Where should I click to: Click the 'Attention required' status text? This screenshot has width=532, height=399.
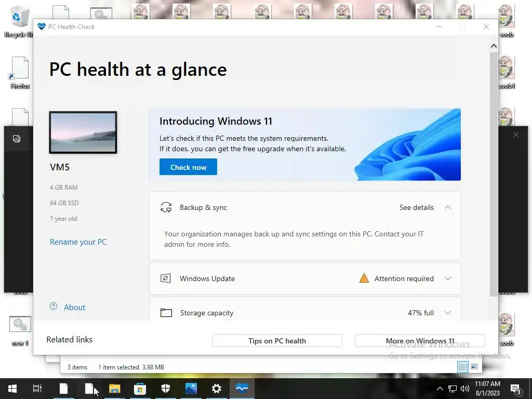[x=404, y=278]
